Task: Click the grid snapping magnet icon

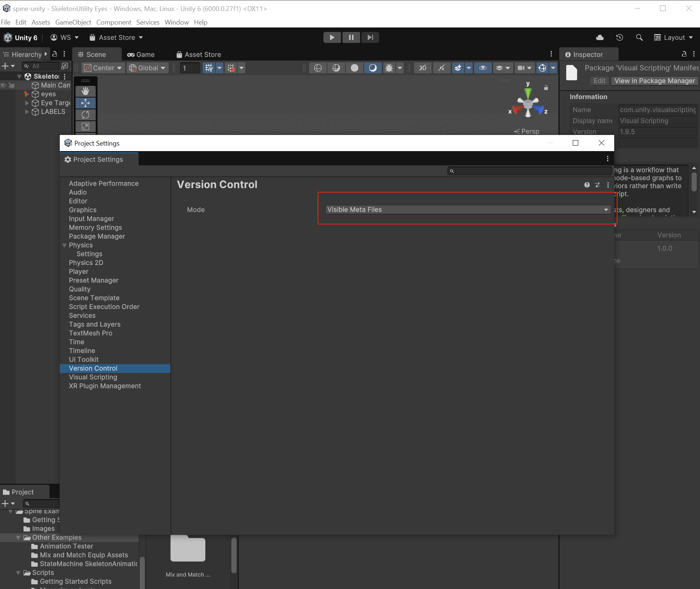Action: [231, 68]
